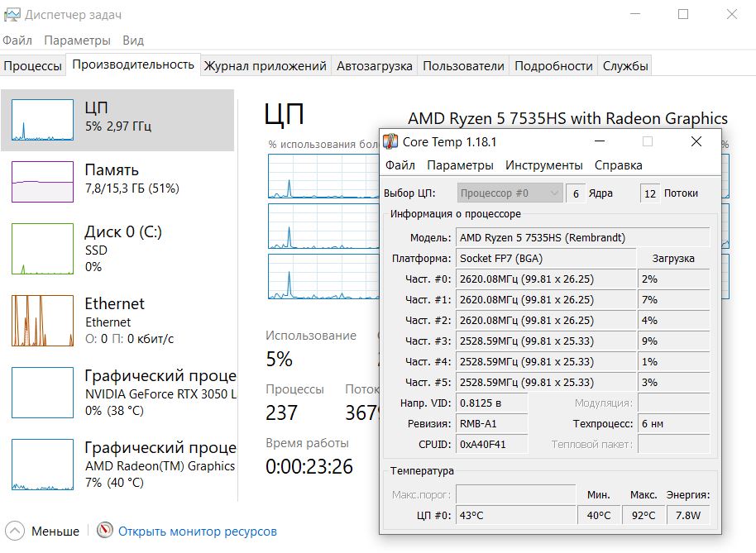The height and width of the screenshot is (553, 756).
Task: Click the 237 processes count
Action: pyautogui.click(x=281, y=412)
